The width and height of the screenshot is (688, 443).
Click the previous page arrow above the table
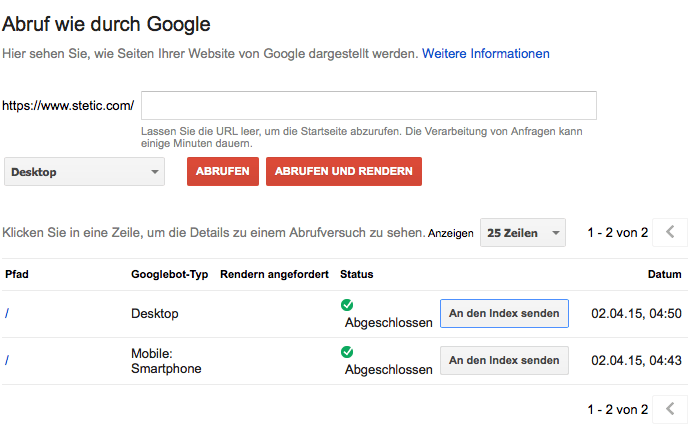(x=670, y=232)
